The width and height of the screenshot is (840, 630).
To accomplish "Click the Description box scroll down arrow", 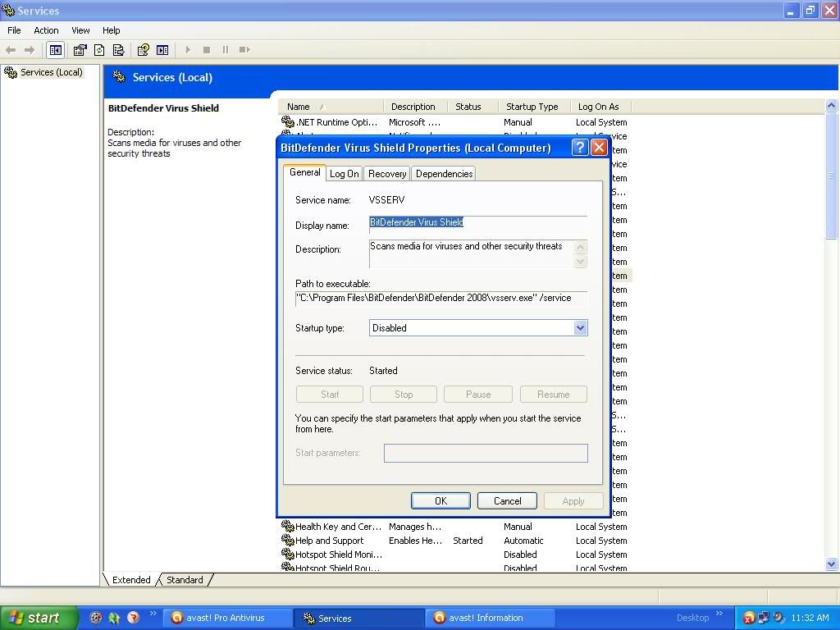I will click(580, 261).
